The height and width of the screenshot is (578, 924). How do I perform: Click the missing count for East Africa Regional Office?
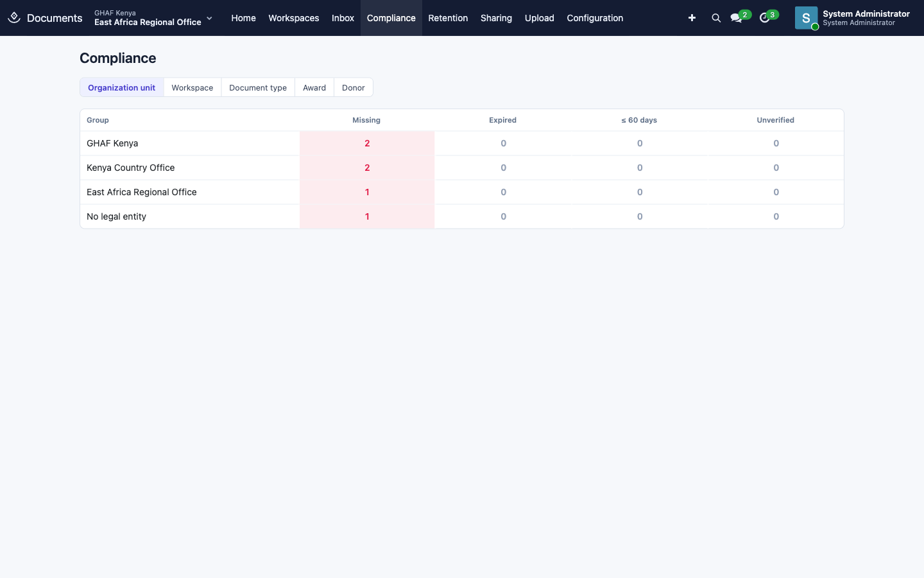(x=367, y=192)
